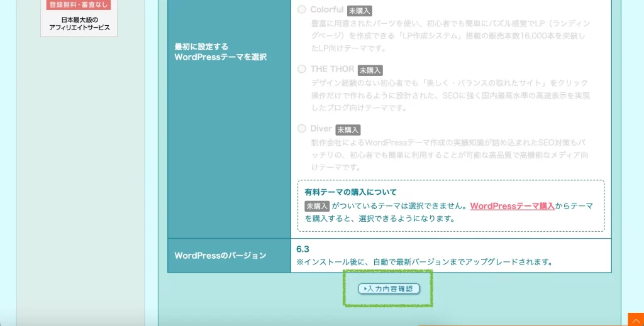Open the WordPressテーマ購入 link
Image resolution: width=644 pixels, height=326 pixels.
tap(512, 206)
